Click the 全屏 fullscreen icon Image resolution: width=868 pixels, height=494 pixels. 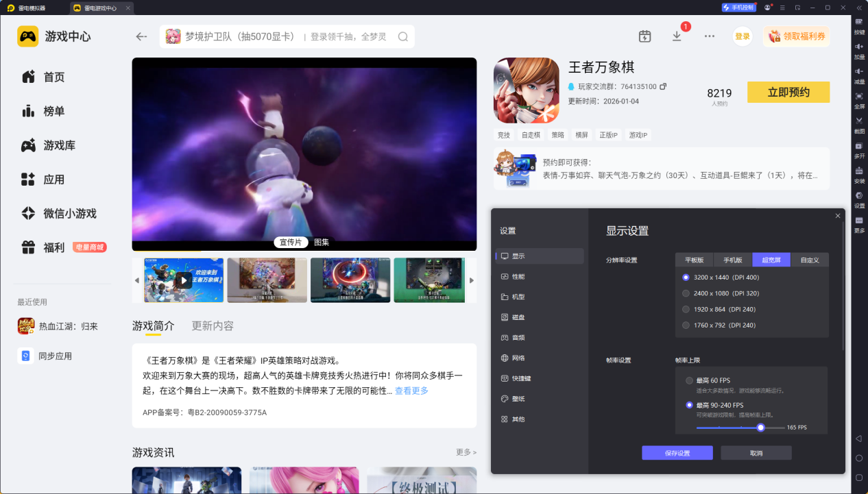coord(859,100)
